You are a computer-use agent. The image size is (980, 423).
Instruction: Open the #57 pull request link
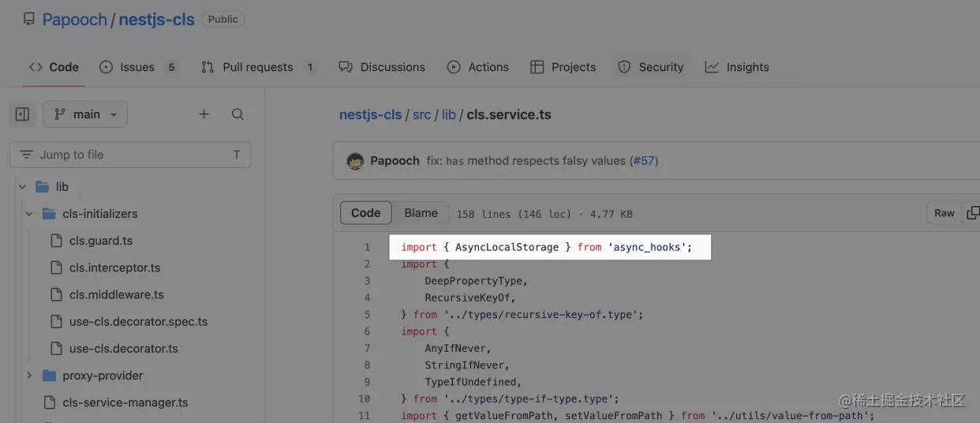pos(644,161)
